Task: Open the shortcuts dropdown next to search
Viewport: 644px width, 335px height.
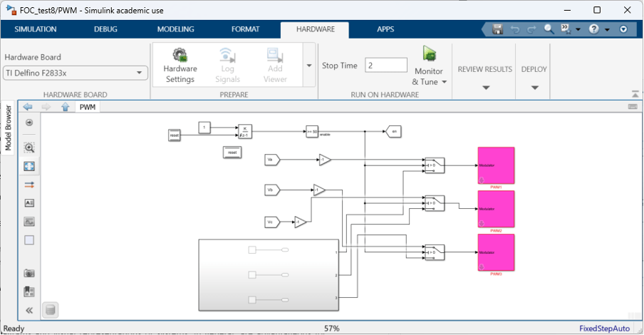Action: (578, 30)
